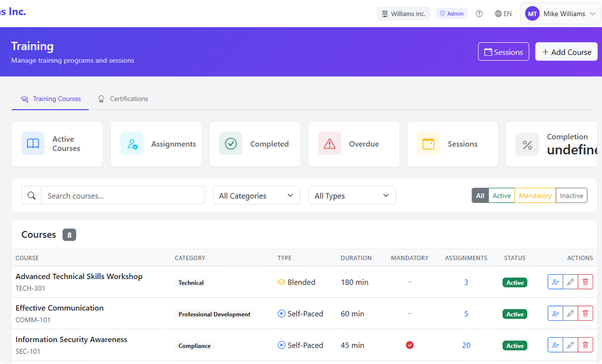Click the Completion percentage icon
Screen dimensions: 602x364
(x=527, y=145)
